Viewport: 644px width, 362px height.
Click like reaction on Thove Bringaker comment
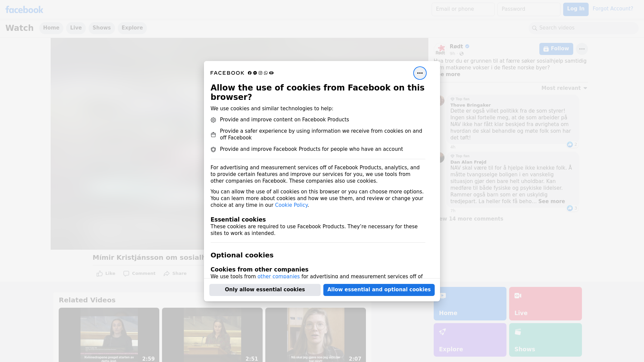[x=570, y=144]
